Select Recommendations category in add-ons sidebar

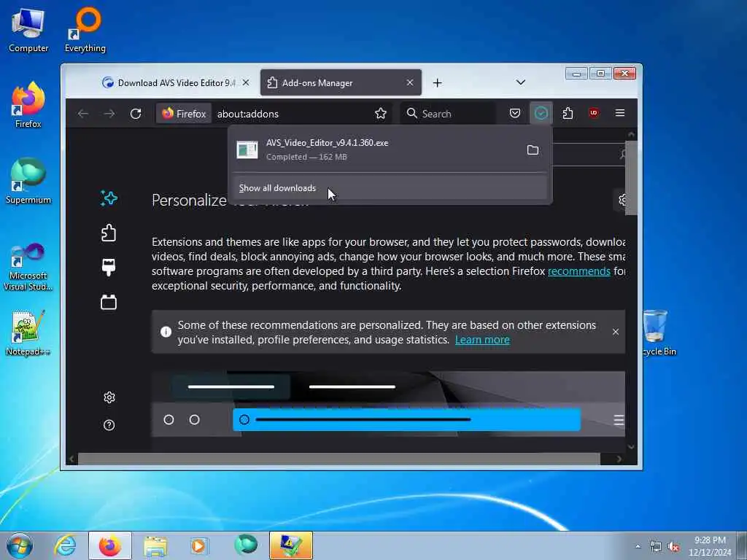point(109,198)
